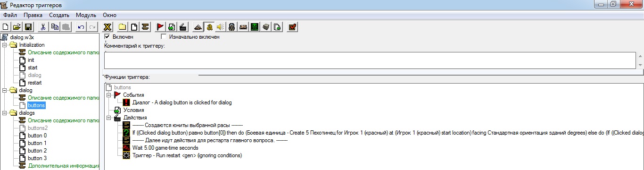Click the Redo arrow icon

[x=92, y=27]
